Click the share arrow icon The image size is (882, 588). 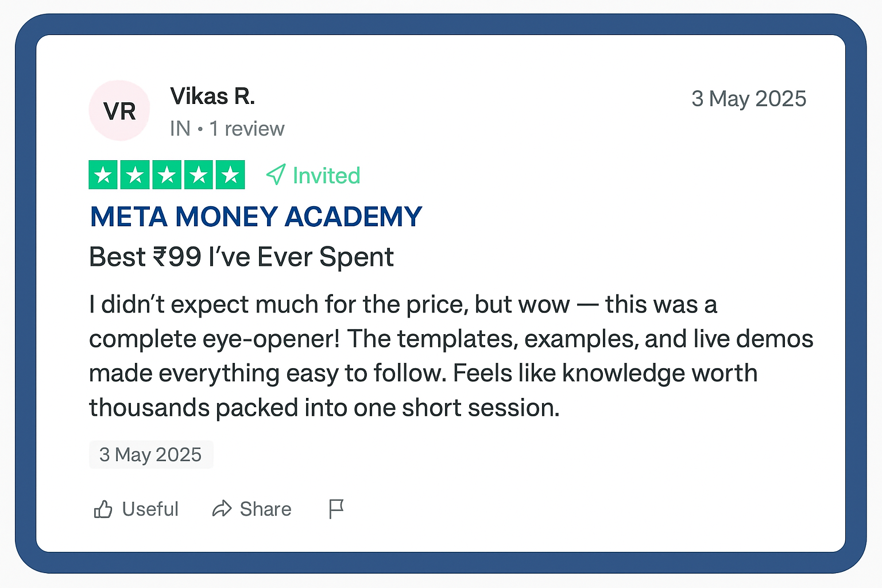(222, 509)
